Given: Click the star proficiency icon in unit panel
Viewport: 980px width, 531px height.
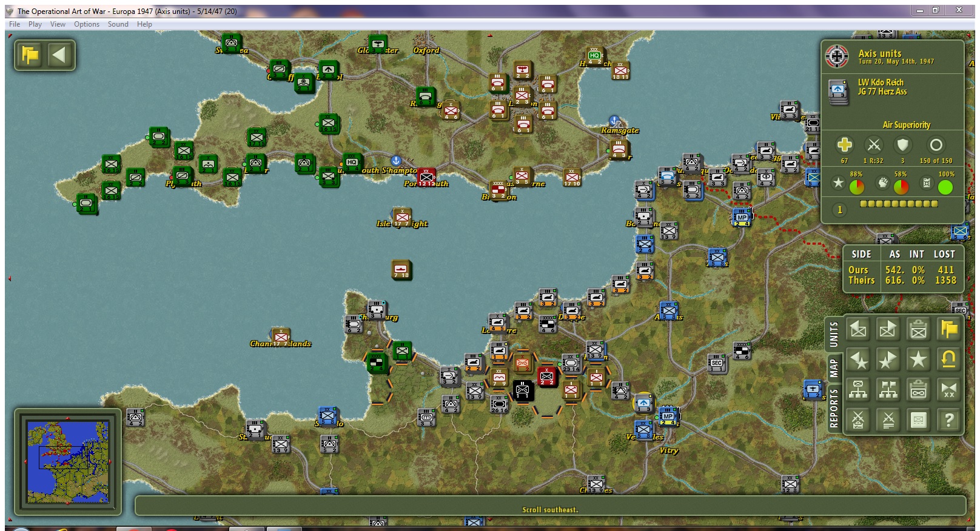Looking at the screenshot, I should pyautogui.click(x=838, y=182).
